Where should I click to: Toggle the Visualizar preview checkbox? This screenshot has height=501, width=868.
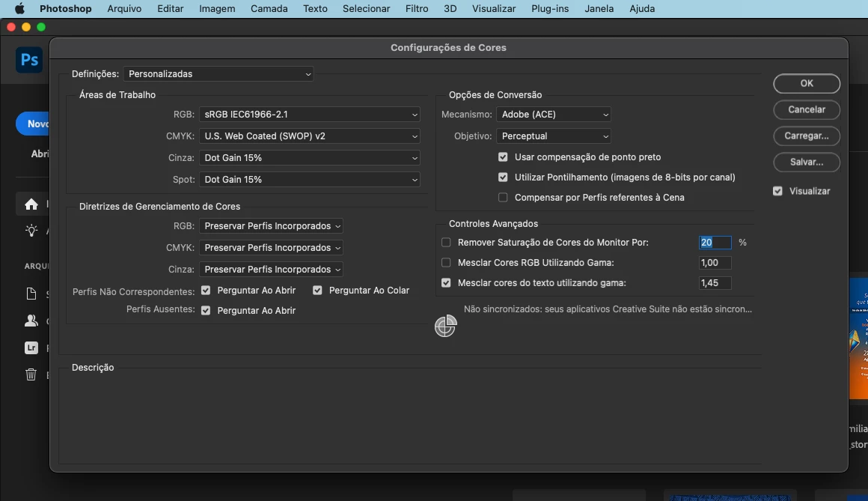coord(777,191)
